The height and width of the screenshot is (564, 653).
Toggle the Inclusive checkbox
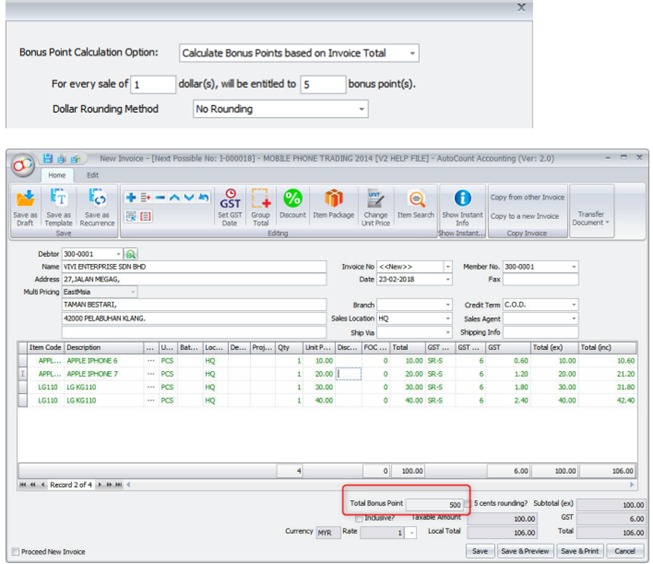[x=359, y=518]
